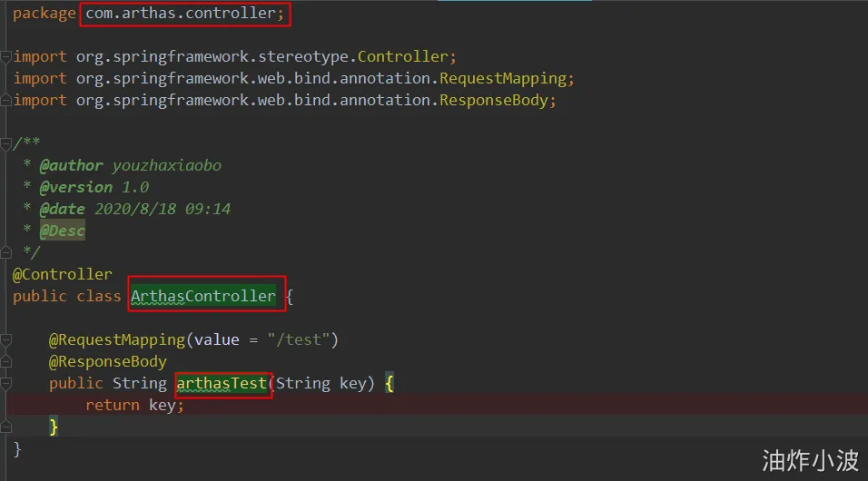868x481 pixels.
Task: Click the ResponseBody import class name
Action: [496, 101]
